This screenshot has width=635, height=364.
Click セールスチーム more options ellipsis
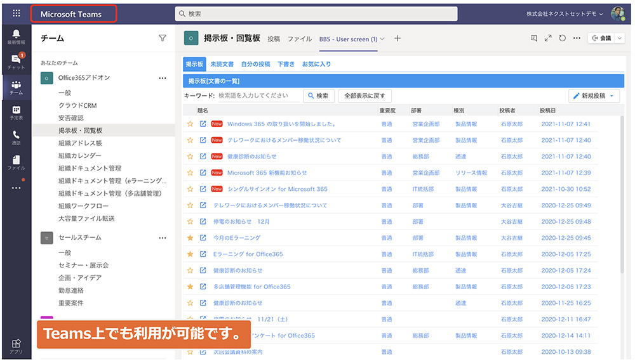[x=163, y=238]
